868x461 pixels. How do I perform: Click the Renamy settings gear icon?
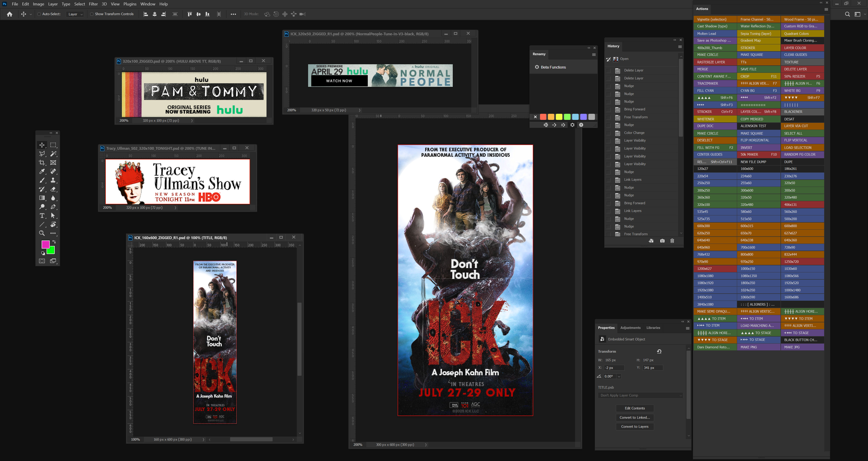coord(572,125)
